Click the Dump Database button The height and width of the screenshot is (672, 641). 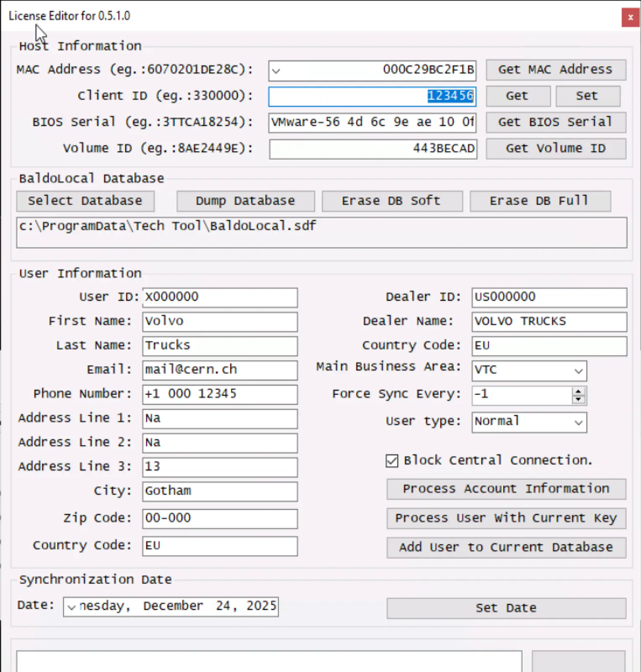[x=245, y=201]
